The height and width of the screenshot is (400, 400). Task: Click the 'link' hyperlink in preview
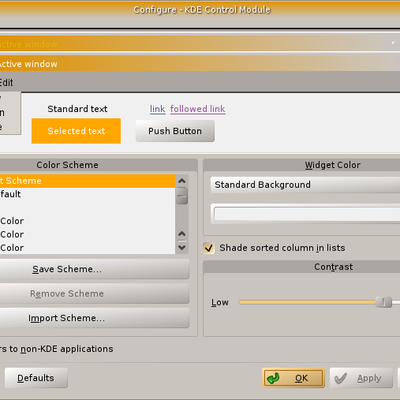click(x=157, y=109)
